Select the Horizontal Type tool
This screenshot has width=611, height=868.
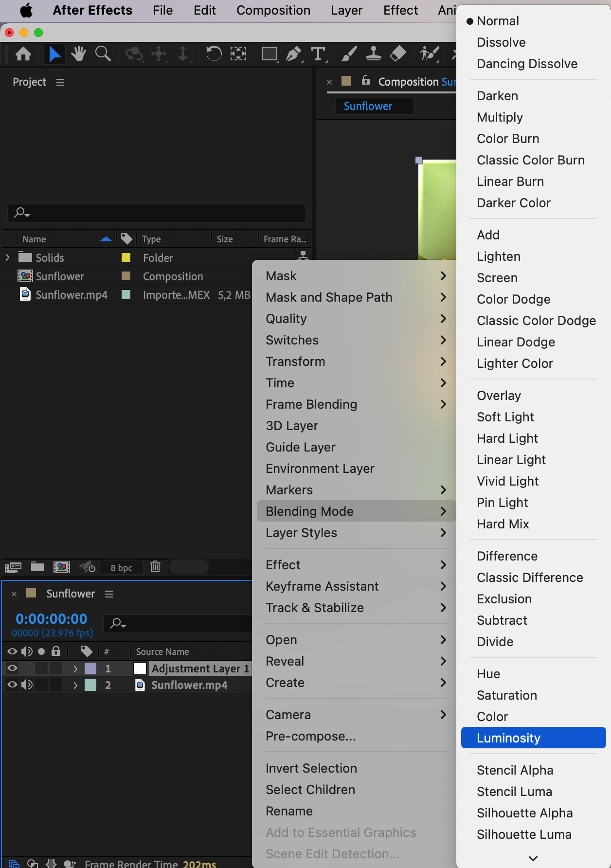(318, 54)
